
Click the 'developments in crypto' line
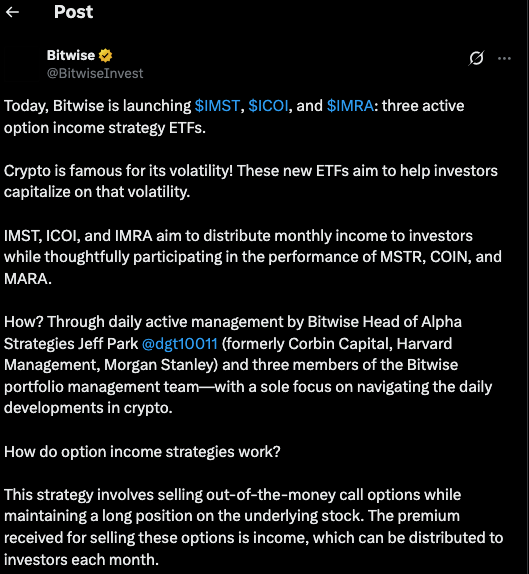[x=88, y=408]
